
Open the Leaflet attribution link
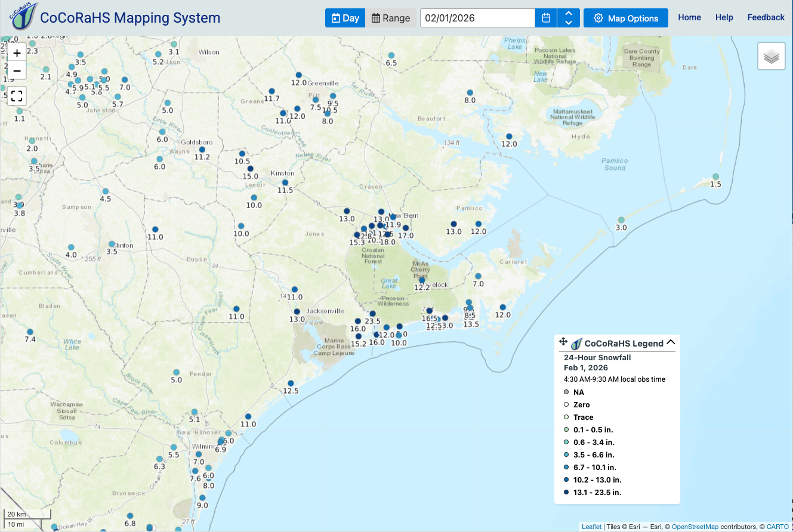pyautogui.click(x=591, y=527)
